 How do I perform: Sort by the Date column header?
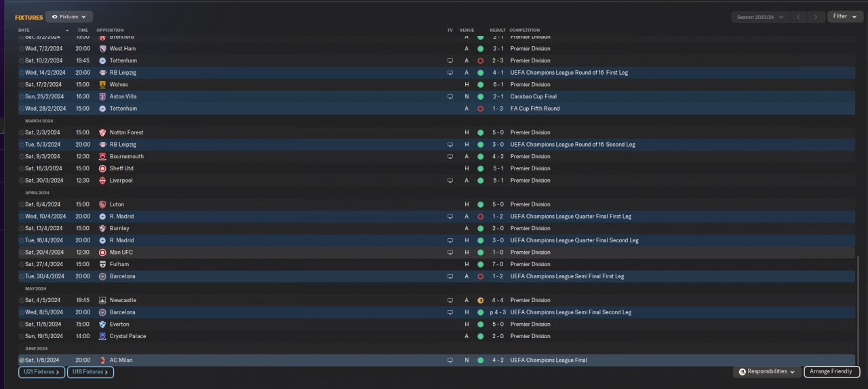coord(24,30)
